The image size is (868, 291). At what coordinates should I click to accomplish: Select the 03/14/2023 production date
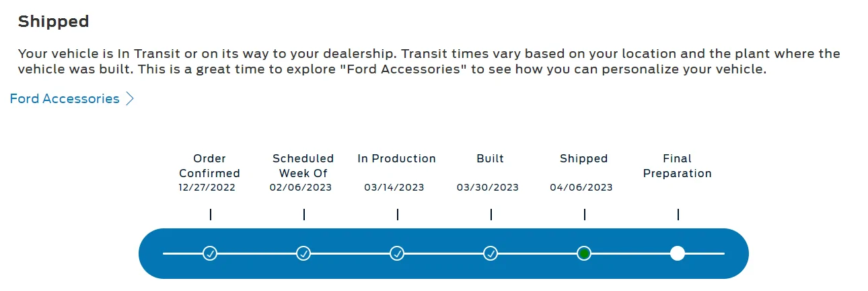coord(394,187)
